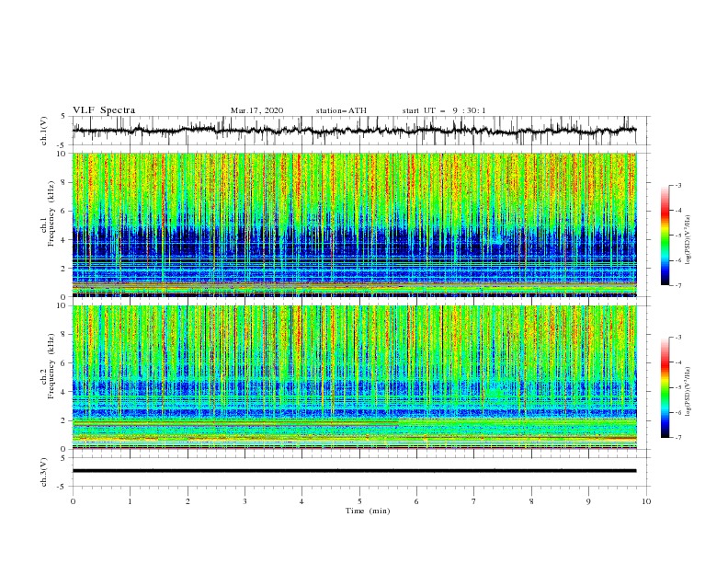Click time axis tick label "3"

(245, 501)
